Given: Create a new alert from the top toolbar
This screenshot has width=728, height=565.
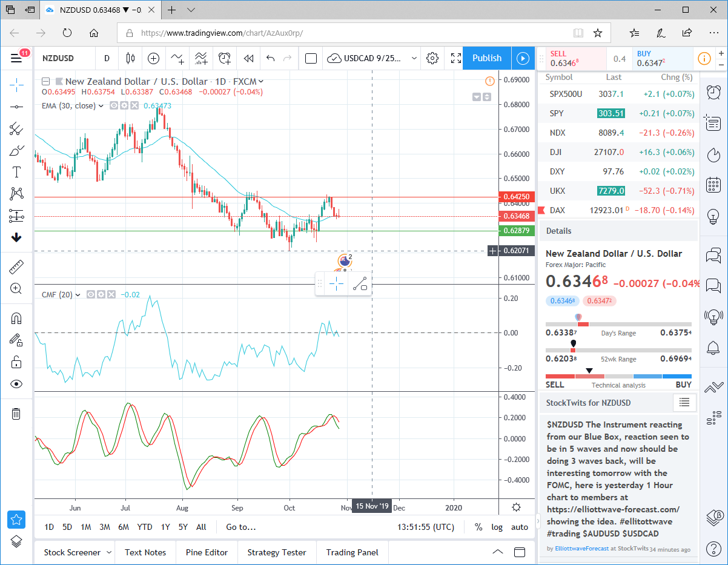Looking at the screenshot, I should click(225, 58).
